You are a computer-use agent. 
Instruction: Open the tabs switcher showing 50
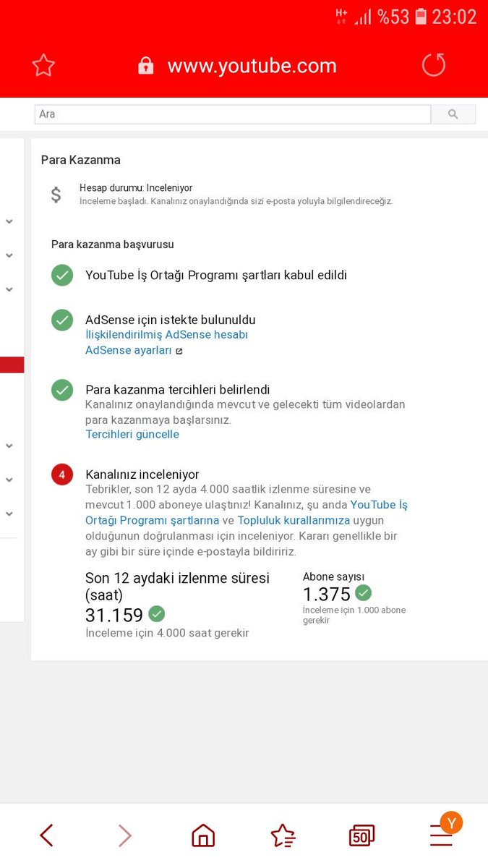tap(361, 836)
